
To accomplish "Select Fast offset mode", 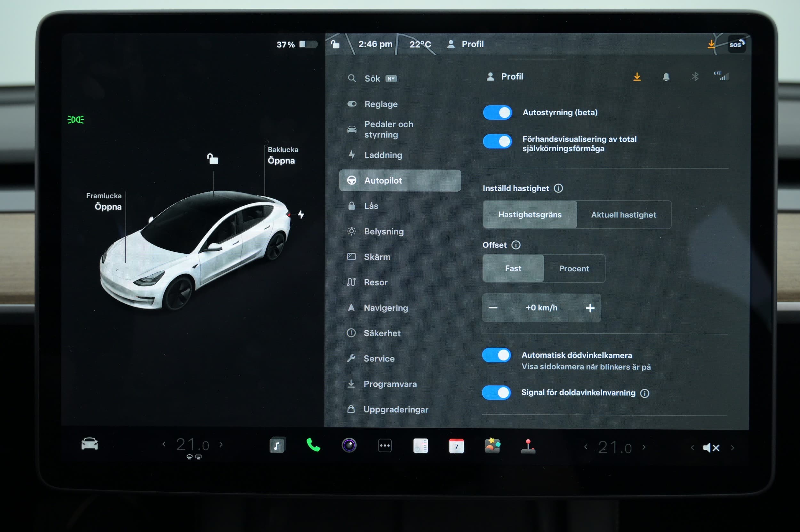I will click(x=513, y=268).
